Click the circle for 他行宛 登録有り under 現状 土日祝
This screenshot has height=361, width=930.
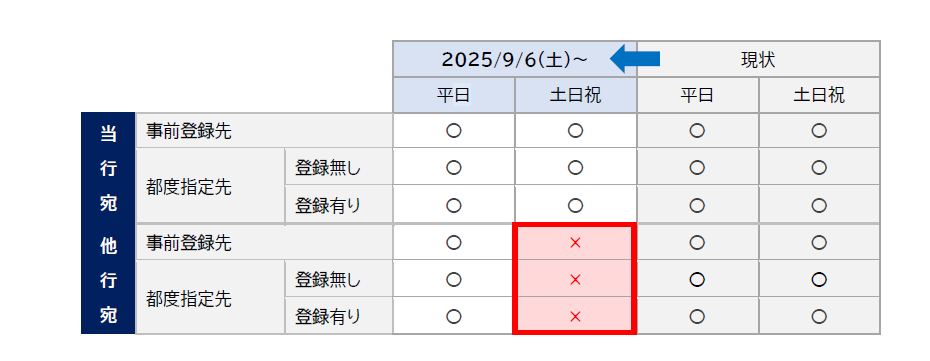point(819,317)
